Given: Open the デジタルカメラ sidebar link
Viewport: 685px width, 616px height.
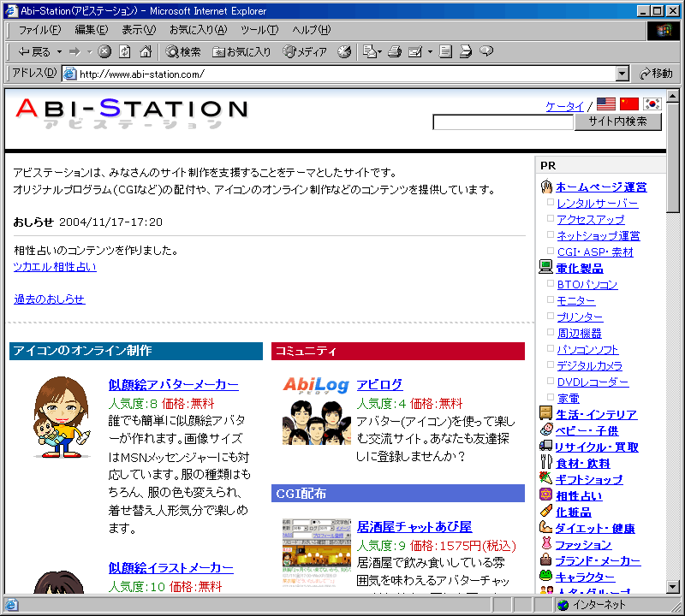Looking at the screenshot, I should [590, 366].
